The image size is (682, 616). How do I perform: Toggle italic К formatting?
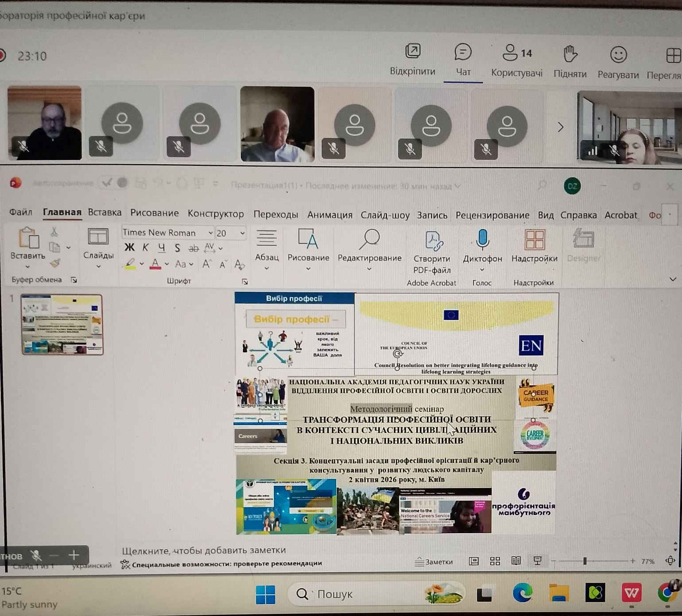(x=145, y=248)
